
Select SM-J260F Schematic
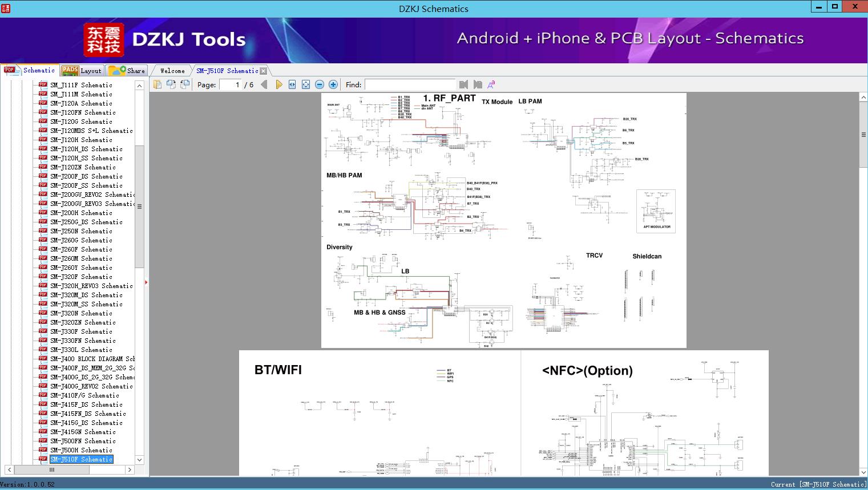coord(81,249)
